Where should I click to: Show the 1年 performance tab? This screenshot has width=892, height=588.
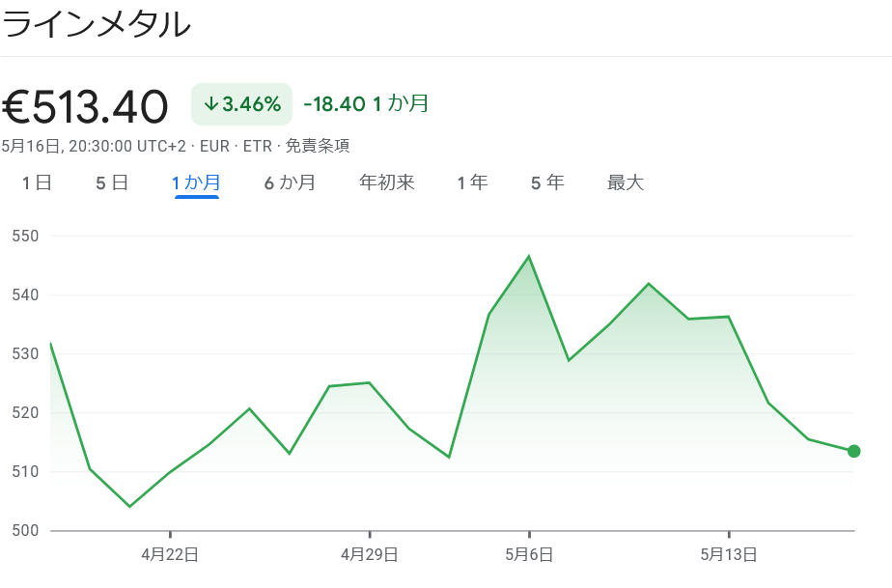pyautogui.click(x=470, y=182)
